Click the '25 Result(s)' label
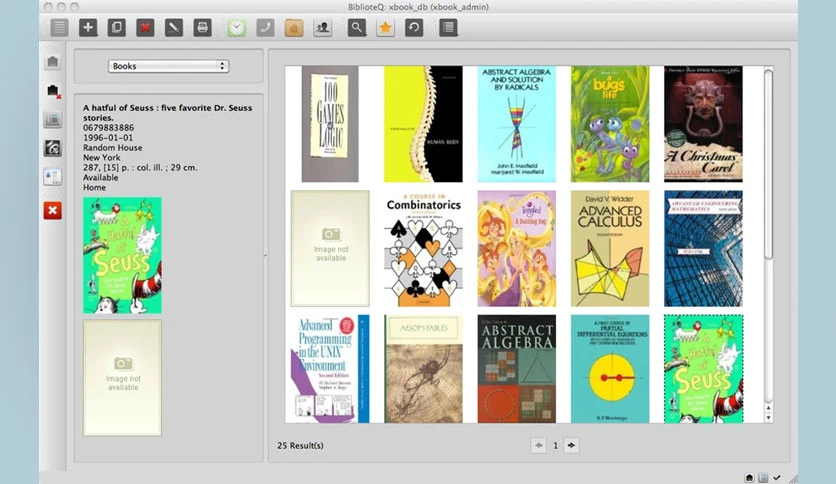 300,446
